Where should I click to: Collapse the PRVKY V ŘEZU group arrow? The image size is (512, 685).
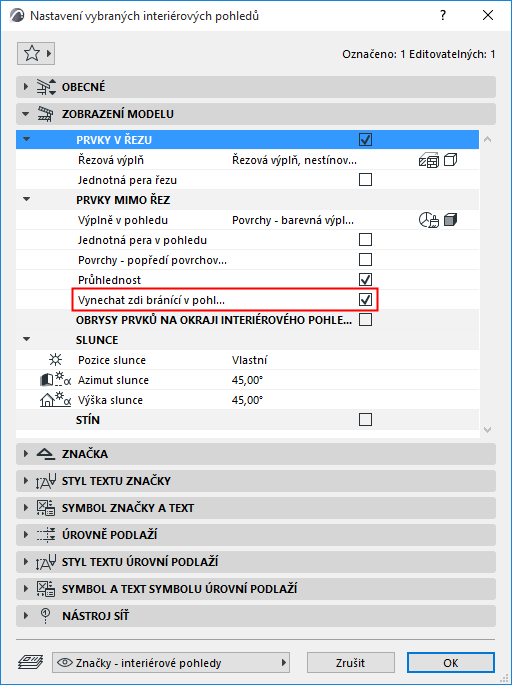tap(27, 140)
